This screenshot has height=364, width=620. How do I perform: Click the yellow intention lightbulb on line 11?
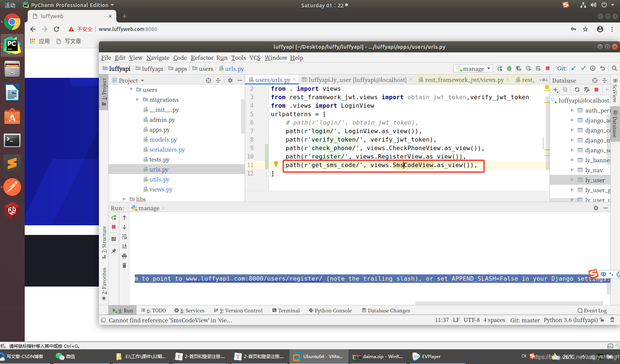point(276,164)
